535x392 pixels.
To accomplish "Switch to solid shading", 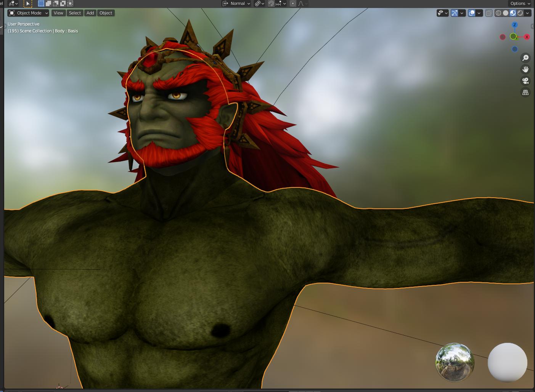I will point(506,13).
